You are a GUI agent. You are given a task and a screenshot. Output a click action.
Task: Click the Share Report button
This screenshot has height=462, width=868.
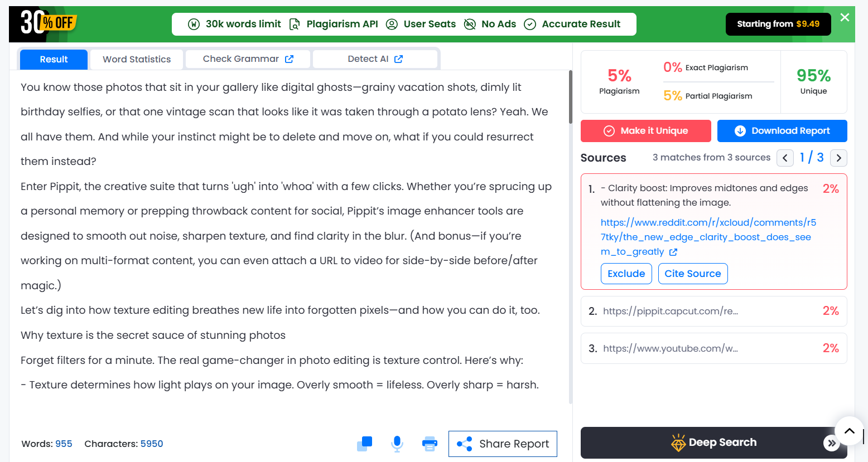(x=503, y=444)
